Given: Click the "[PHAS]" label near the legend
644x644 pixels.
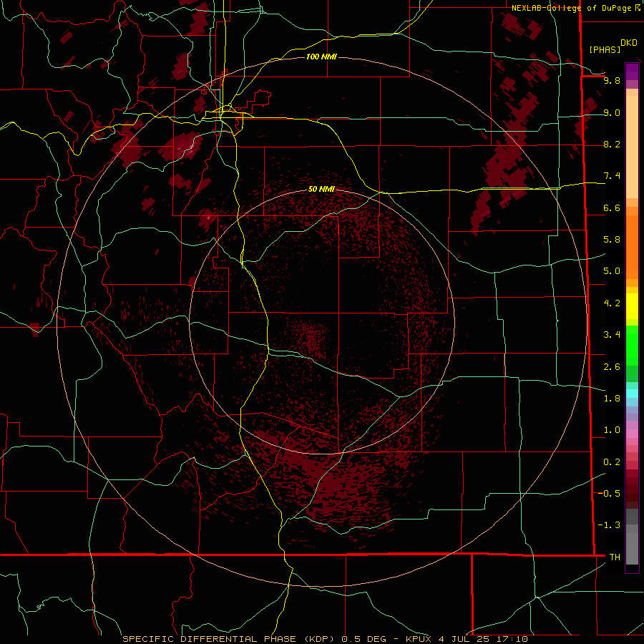Looking at the screenshot, I should click(x=605, y=49).
